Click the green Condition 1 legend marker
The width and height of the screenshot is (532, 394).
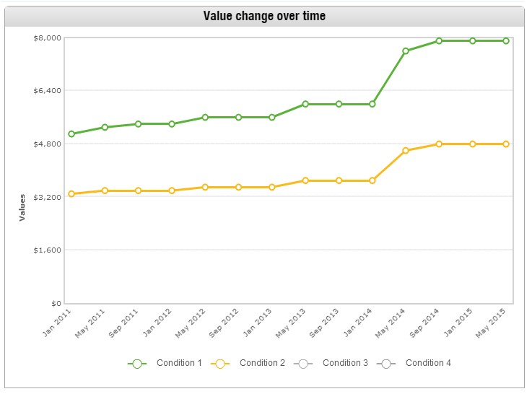[137, 364]
